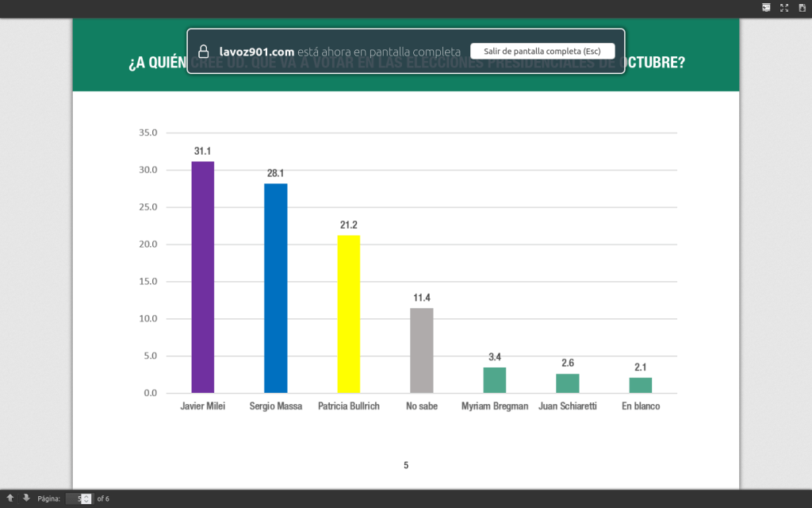
Task: Click the 31.1 value label
Action: 203,151
